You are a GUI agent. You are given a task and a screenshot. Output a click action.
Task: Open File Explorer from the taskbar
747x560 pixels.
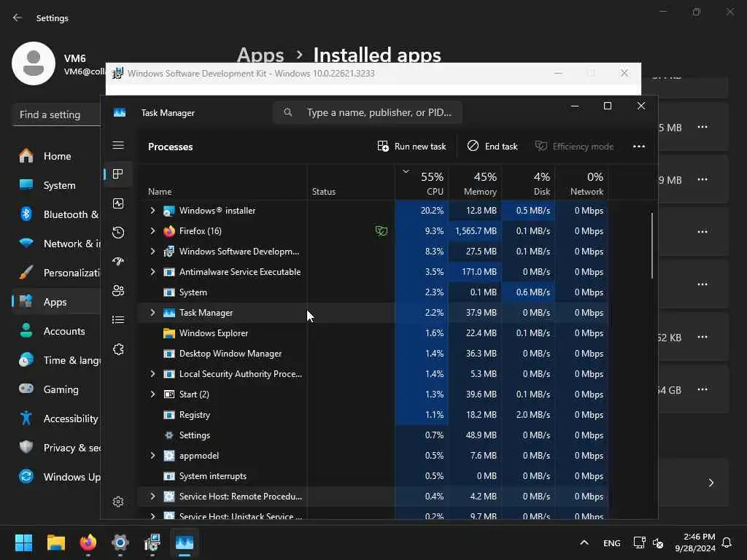56,542
